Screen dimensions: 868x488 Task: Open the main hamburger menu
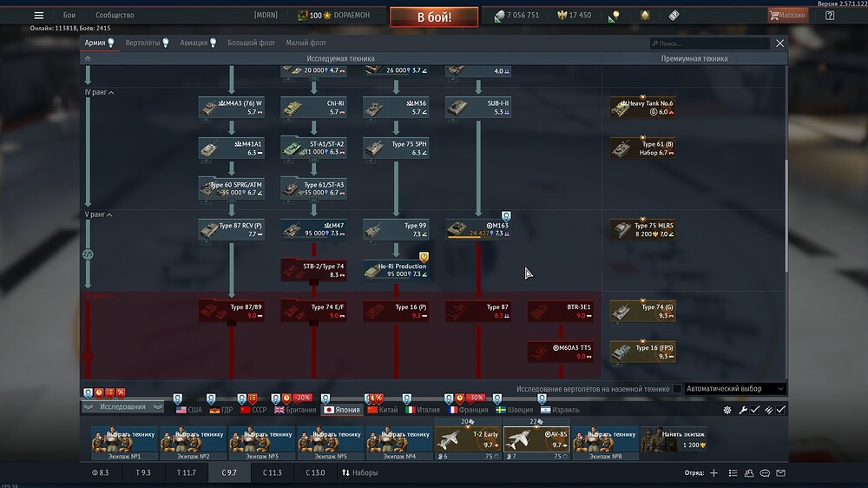pyautogui.click(x=38, y=15)
